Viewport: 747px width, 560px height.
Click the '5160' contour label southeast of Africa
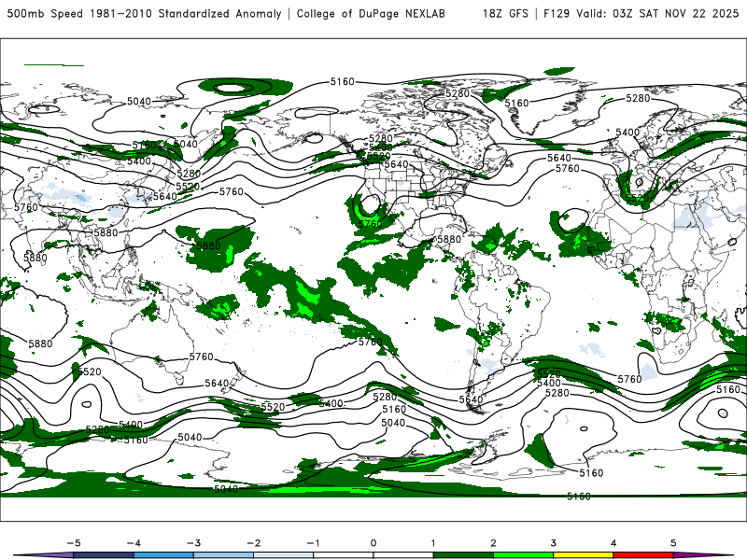pyautogui.click(x=729, y=389)
